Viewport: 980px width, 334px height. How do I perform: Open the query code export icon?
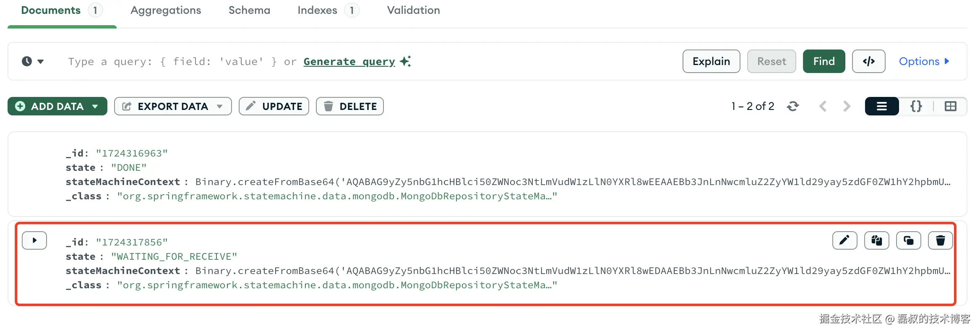(868, 61)
